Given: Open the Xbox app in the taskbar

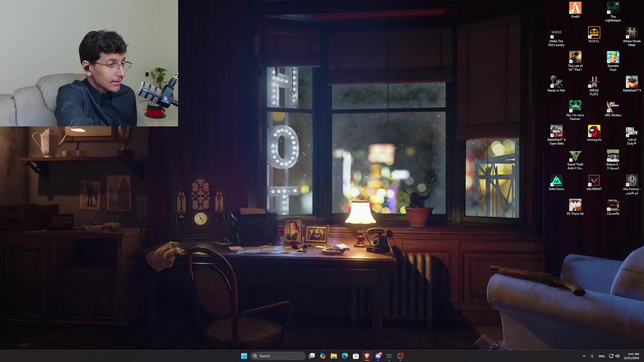Looking at the screenshot, I should (x=389, y=356).
